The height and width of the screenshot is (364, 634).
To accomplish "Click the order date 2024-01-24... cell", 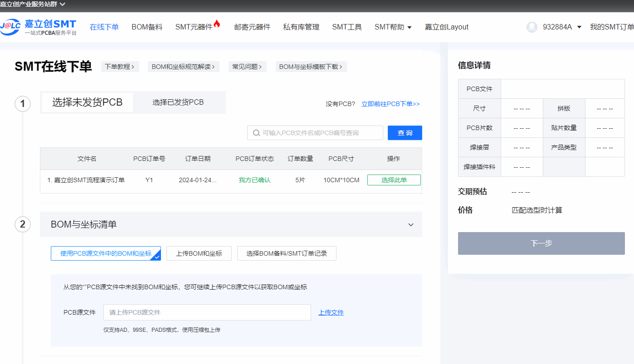I will click(x=198, y=180).
